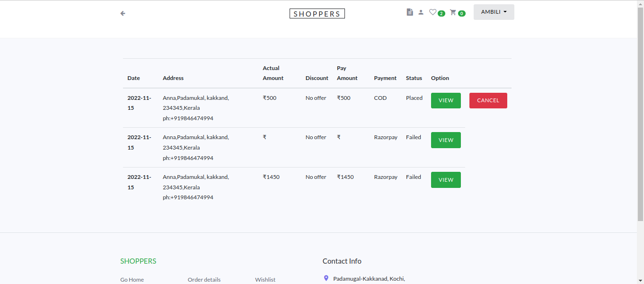Select the Order details footer link
Image resolution: width=644 pixels, height=284 pixels.
(204, 279)
